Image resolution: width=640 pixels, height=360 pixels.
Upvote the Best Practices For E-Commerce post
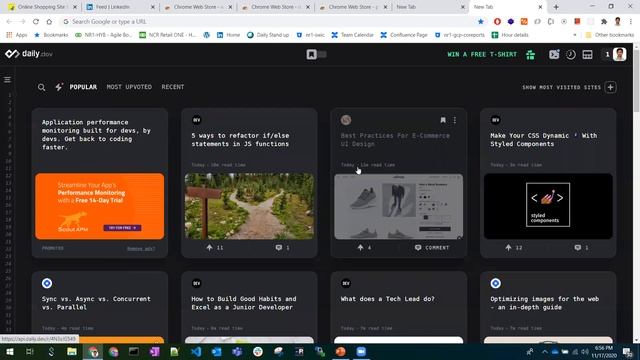360,247
